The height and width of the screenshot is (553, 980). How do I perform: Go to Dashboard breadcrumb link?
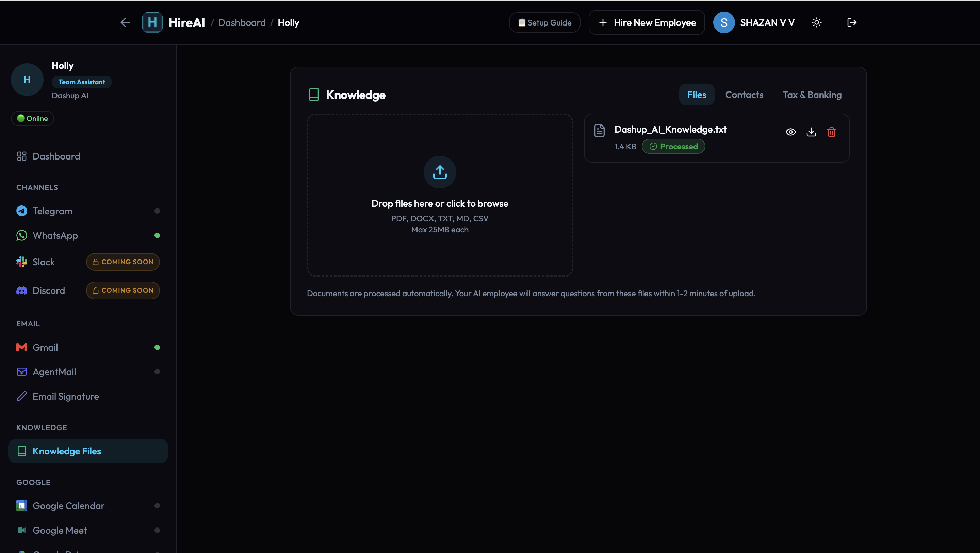tap(242, 23)
